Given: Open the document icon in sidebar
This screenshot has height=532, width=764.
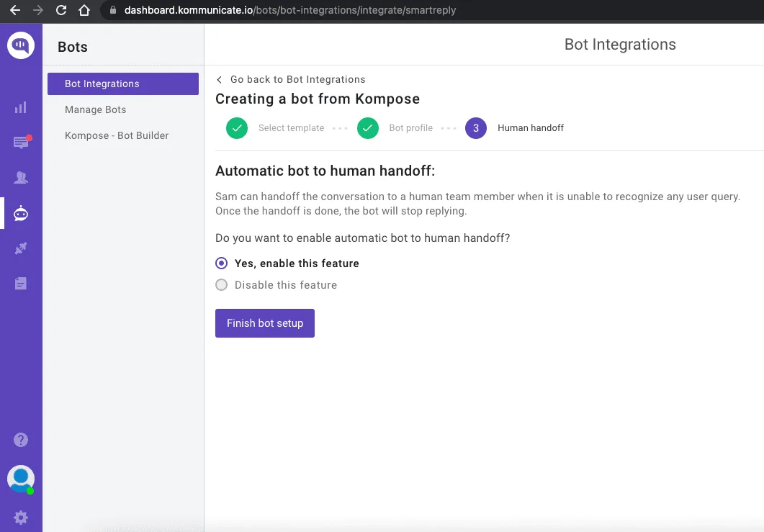Looking at the screenshot, I should pyautogui.click(x=20, y=284).
